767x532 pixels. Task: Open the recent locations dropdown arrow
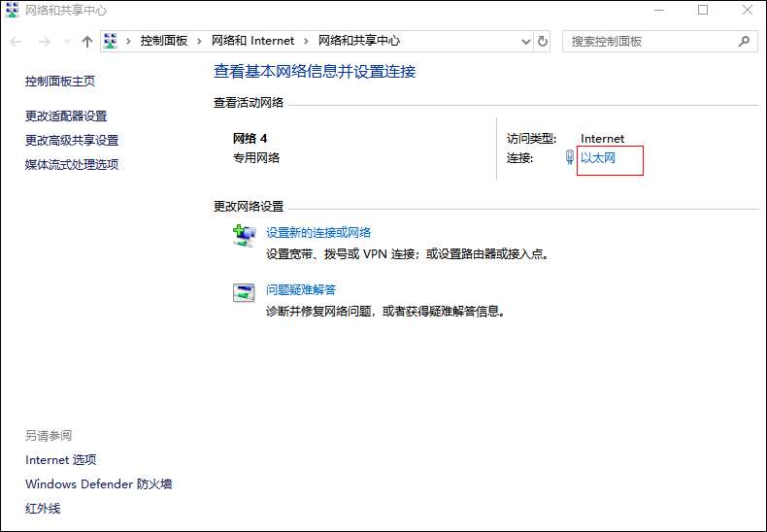(x=68, y=42)
